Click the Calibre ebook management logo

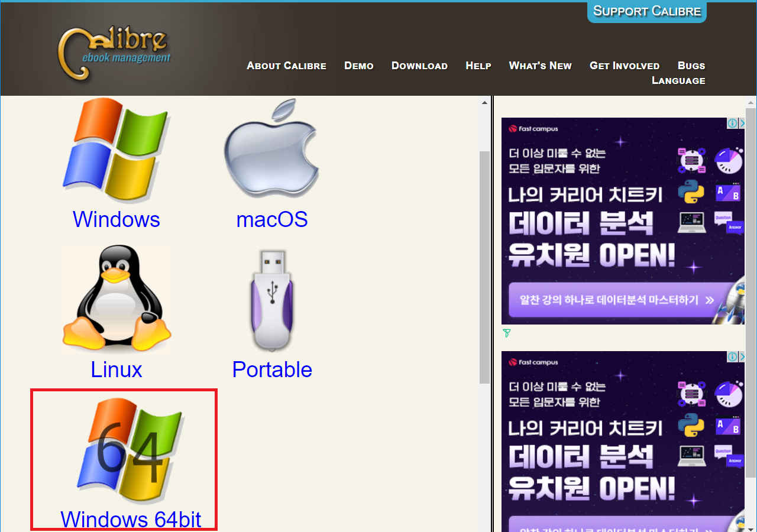114,53
